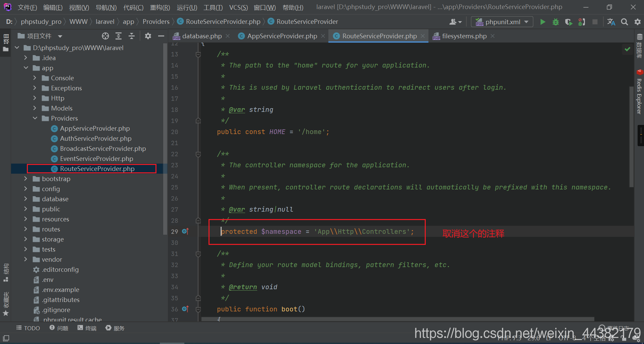The width and height of the screenshot is (644, 344).
Task: Close the filesystems.php tab
Action: [x=493, y=36]
